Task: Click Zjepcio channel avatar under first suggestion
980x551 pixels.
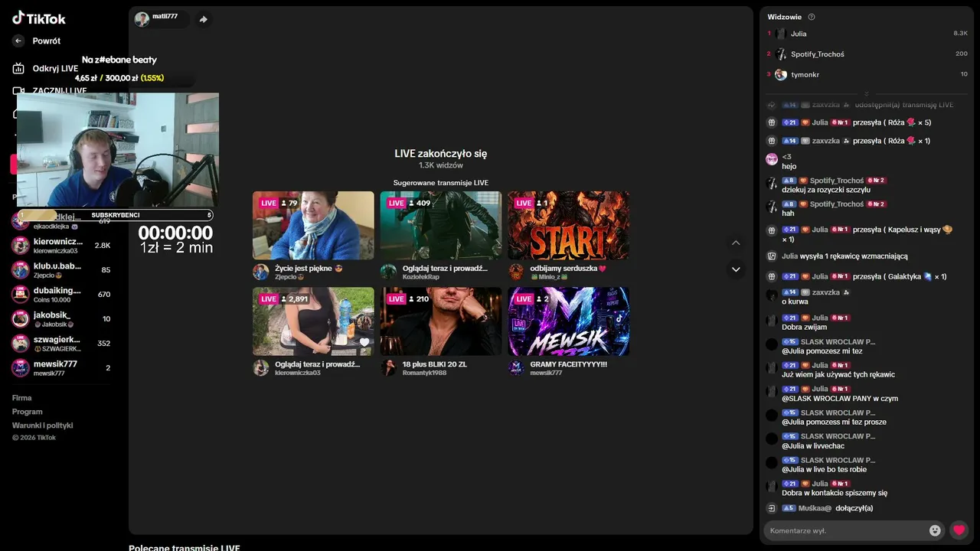Action: 261,272
